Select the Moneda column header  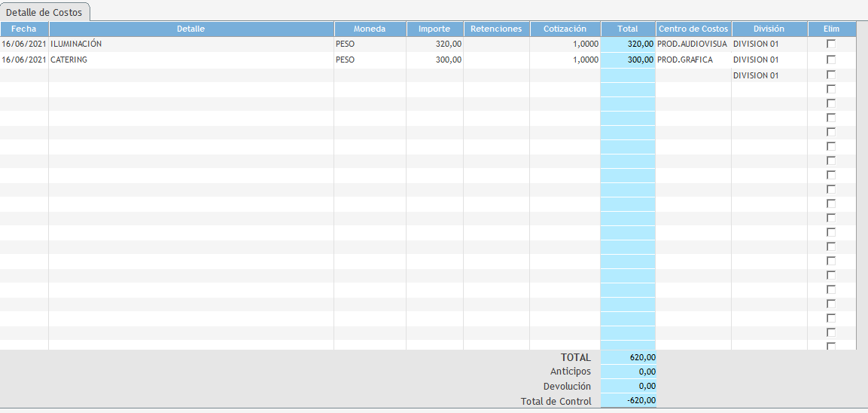click(x=370, y=29)
